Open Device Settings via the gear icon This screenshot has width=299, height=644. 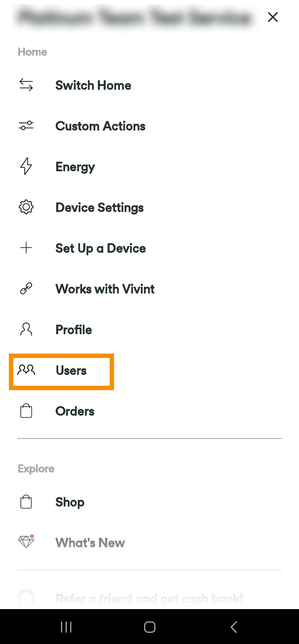click(26, 207)
